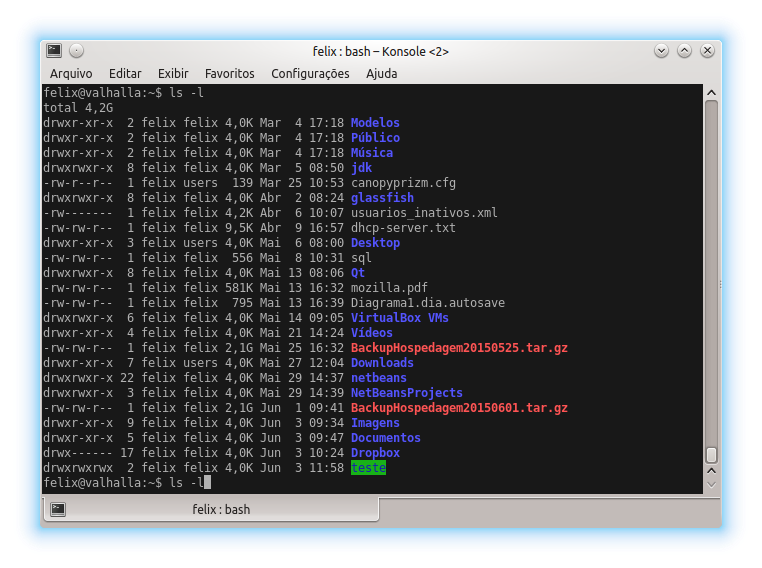Click the Vídeos directory name
The height and width of the screenshot is (568, 762).
click(372, 333)
